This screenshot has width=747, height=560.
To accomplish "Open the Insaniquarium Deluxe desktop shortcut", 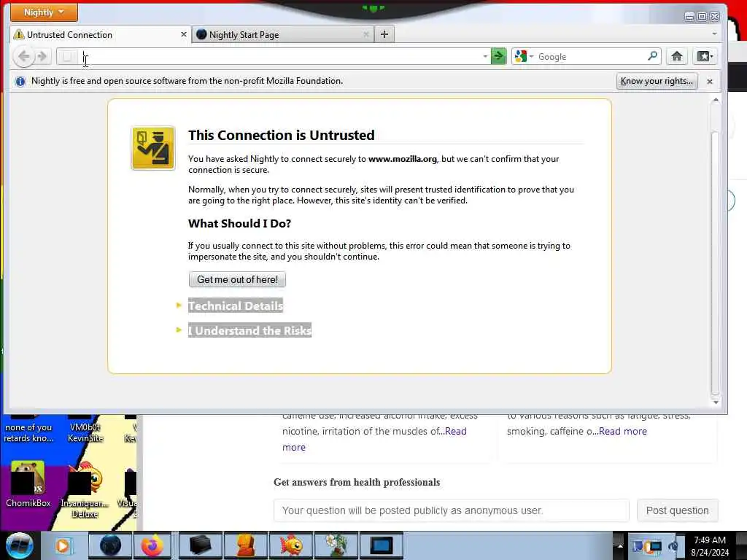I will click(85, 489).
